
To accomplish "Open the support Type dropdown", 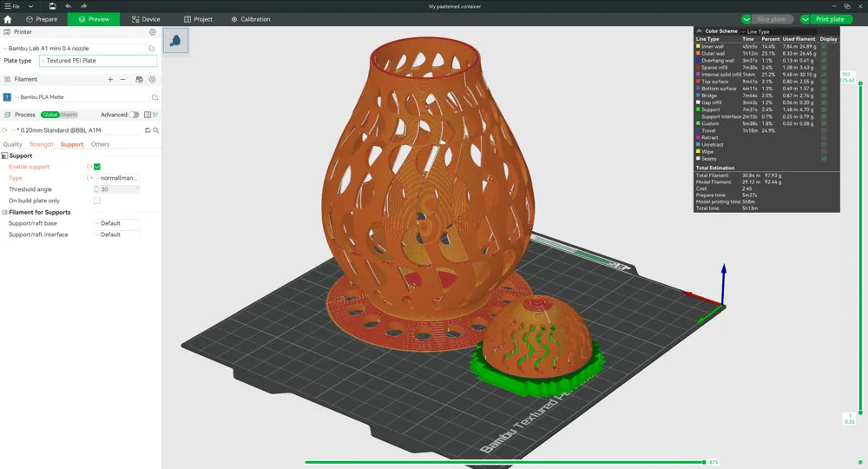I will (x=117, y=178).
